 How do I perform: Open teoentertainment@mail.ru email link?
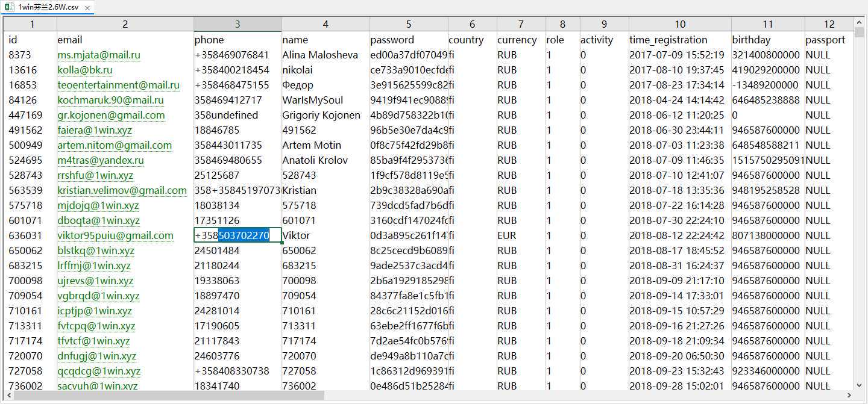click(x=119, y=85)
